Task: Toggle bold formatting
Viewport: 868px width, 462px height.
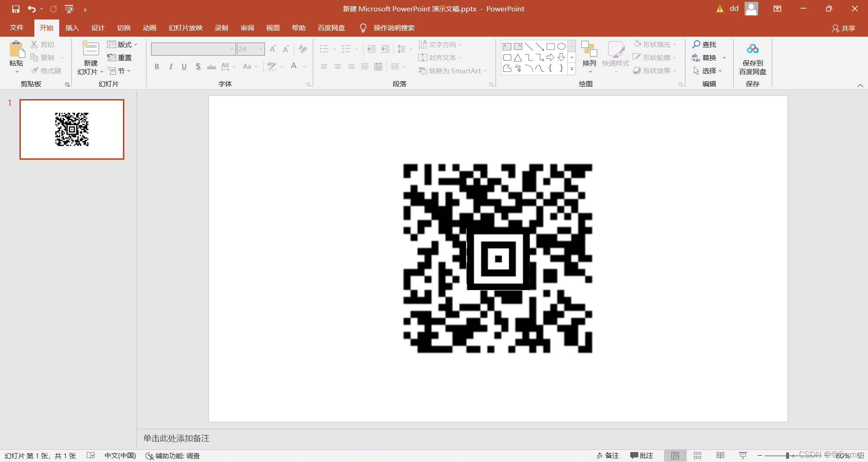Action: pos(157,67)
